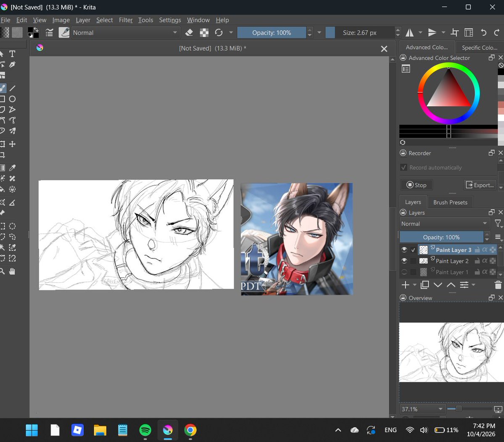Image resolution: width=504 pixels, height=442 pixels.
Task: Open the brush blending mode Normal dropdown
Action: pyautogui.click(x=125, y=32)
